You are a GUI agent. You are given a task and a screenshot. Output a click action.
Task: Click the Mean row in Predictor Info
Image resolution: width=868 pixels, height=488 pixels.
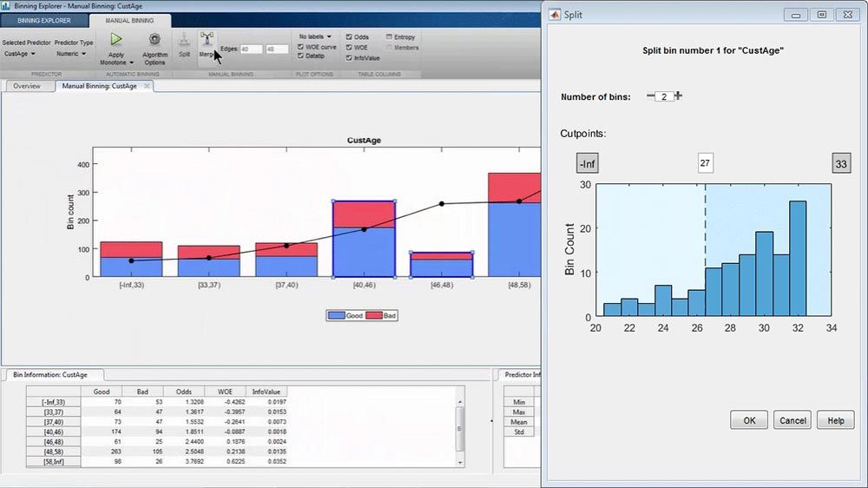click(519, 422)
